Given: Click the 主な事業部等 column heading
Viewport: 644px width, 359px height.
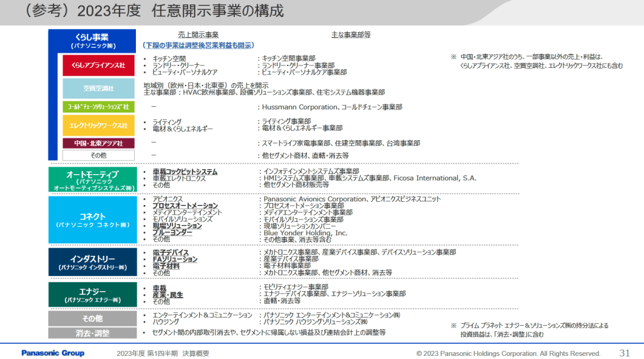Looking at the screenshot, I should pyautogui.click(x=351, y=35).
